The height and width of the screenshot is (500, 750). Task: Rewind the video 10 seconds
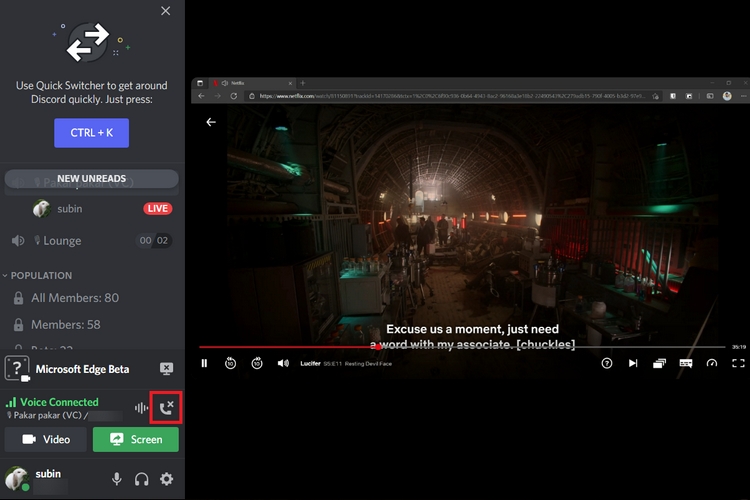[x=231, y=363]
